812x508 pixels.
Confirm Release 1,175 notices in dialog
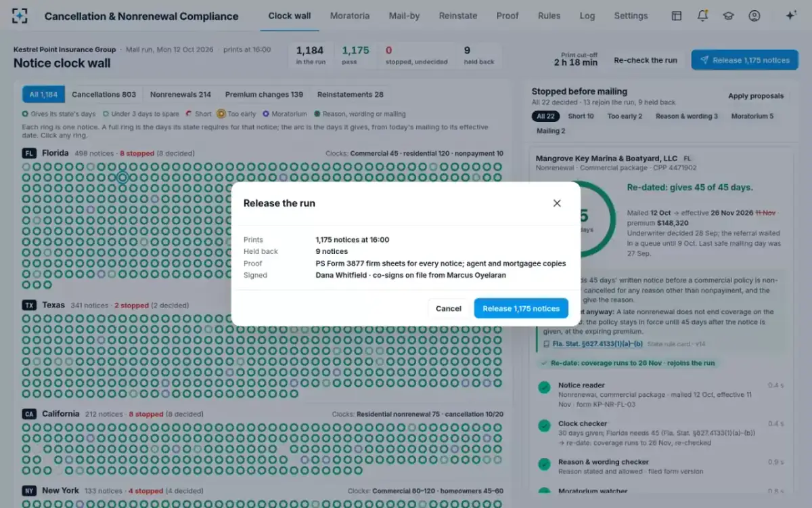click(521, 308)
